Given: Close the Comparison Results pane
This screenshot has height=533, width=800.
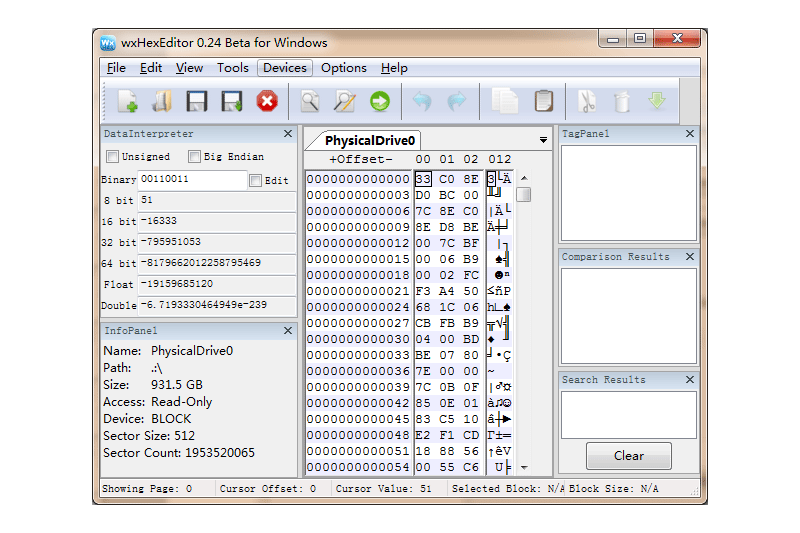Looking at the screenshot, I should [690, 257].
